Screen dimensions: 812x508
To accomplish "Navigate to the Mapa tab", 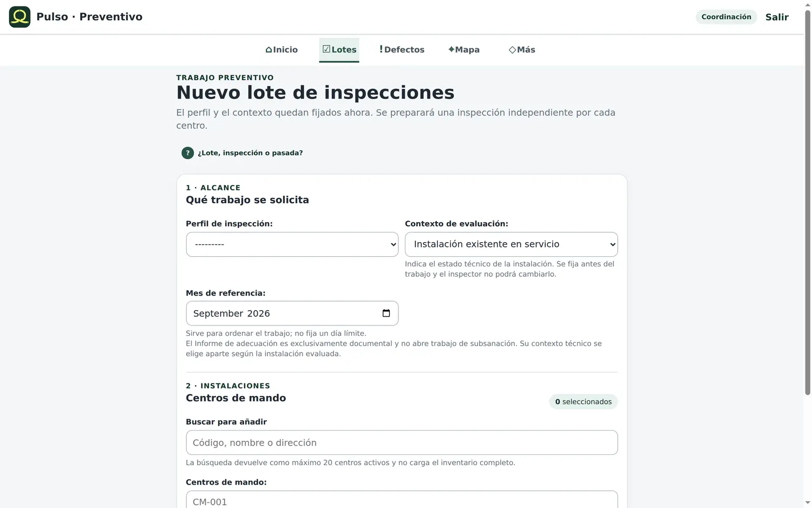I will 464,50.
